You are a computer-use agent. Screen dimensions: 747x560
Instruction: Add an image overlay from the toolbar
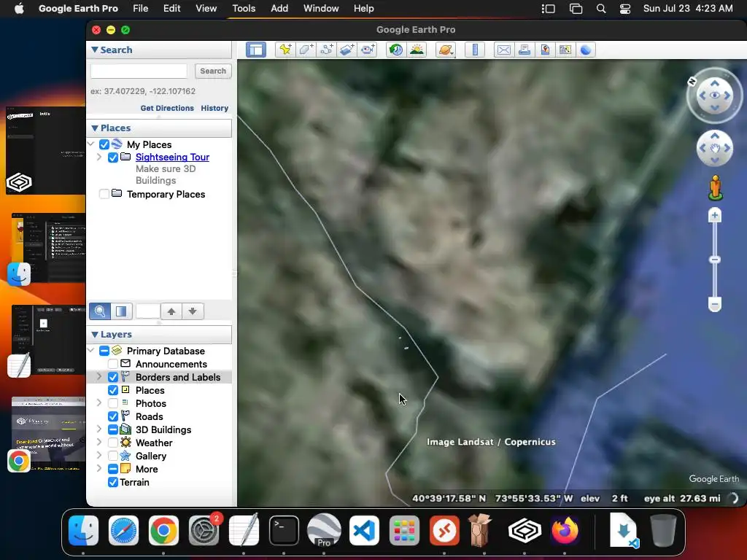point(347,50)
